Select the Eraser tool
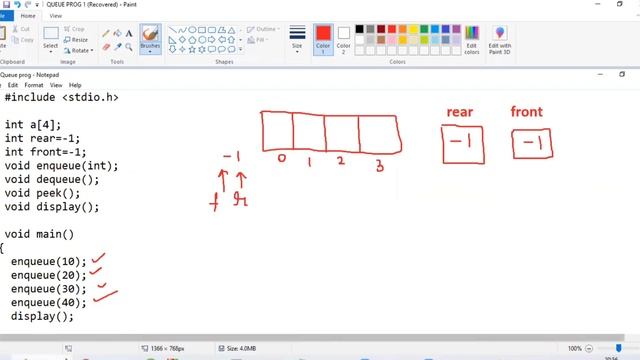Screen dimensions: 640x360 coord(106,47)
